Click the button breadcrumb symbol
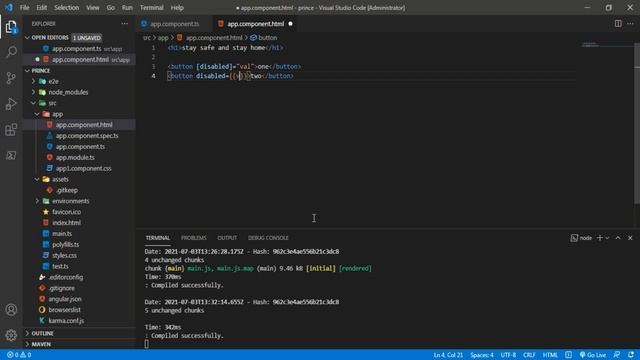The image size is (640, 360). (x=264, y=38)
